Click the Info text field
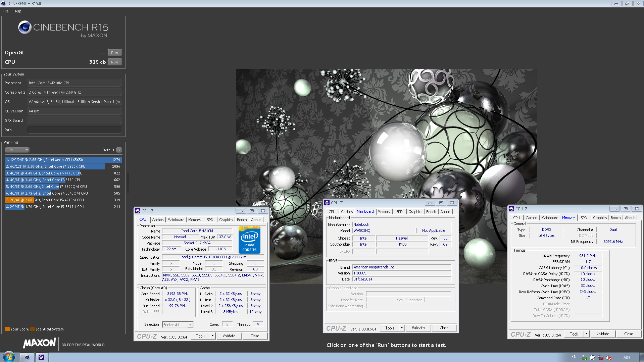Viewport: 644px width, 362px height. click(x=75, y=130)
